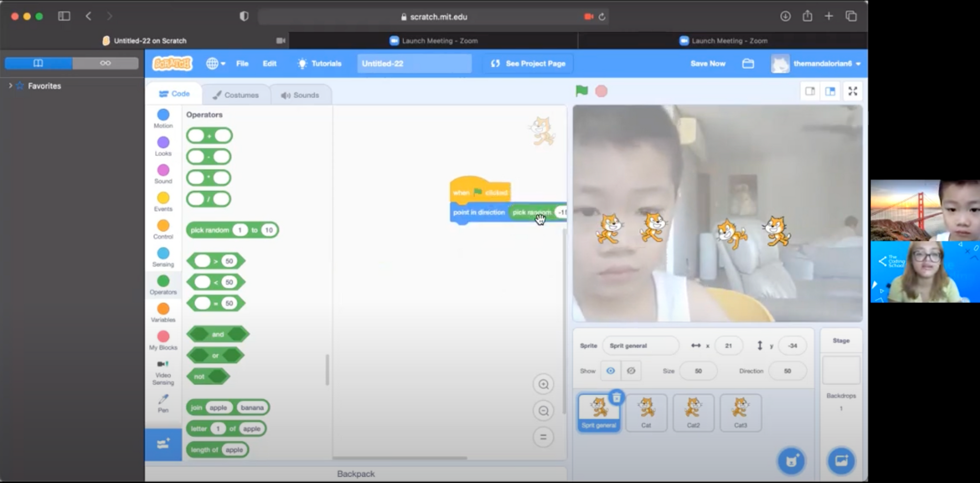
Task: Open the File menu
Action: 243,63
